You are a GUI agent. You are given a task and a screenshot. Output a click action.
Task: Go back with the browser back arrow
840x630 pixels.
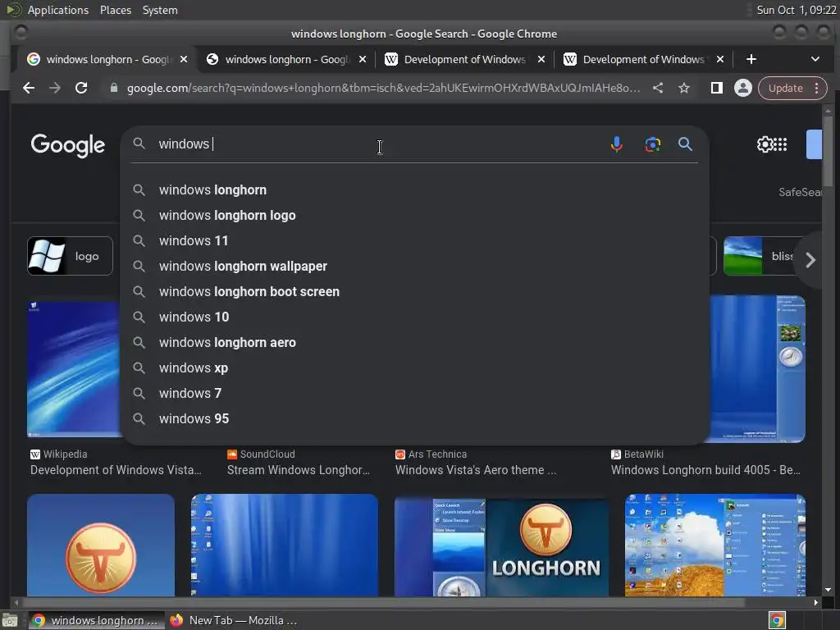29,88
